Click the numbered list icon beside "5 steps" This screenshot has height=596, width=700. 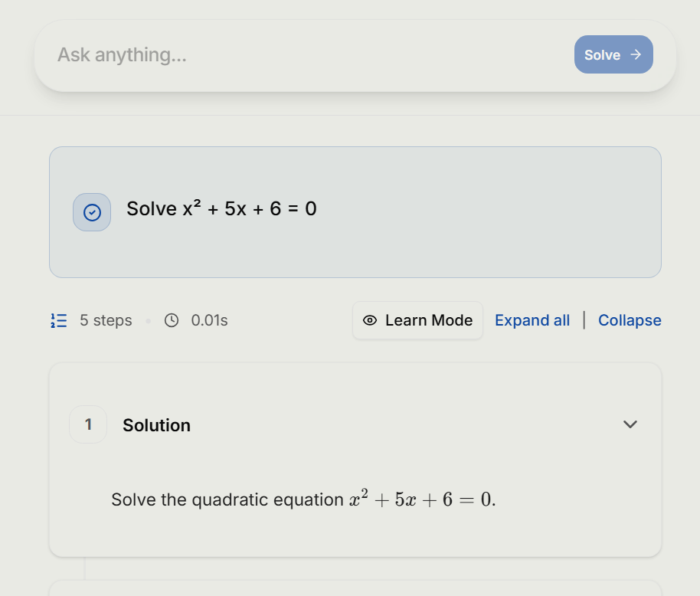58,320
